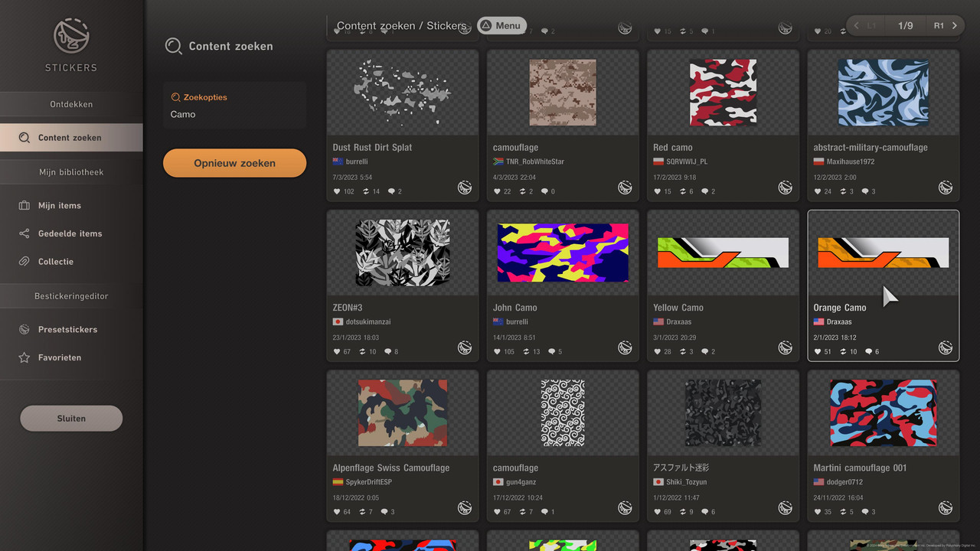980x551 pixels.
Task: Click the sticker icon for Presetstickers
Action: pyautogui.click(x=24, y=330)
